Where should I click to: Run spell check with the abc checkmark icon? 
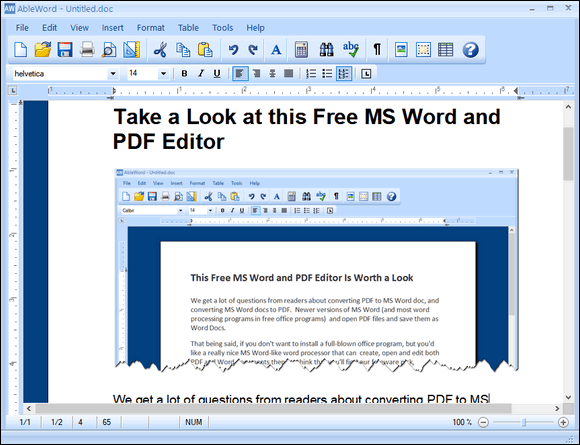point(351,50)
